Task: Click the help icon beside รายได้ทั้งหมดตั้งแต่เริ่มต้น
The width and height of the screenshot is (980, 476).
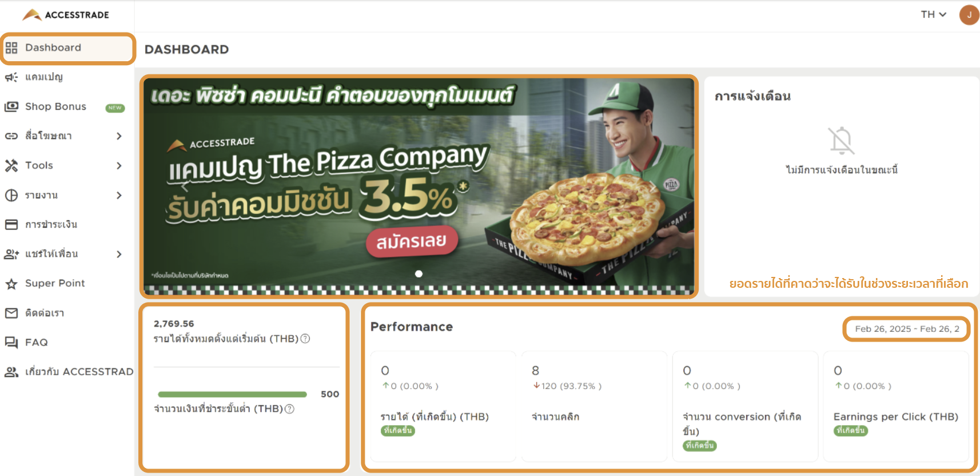Action: [x=305, y=339]
